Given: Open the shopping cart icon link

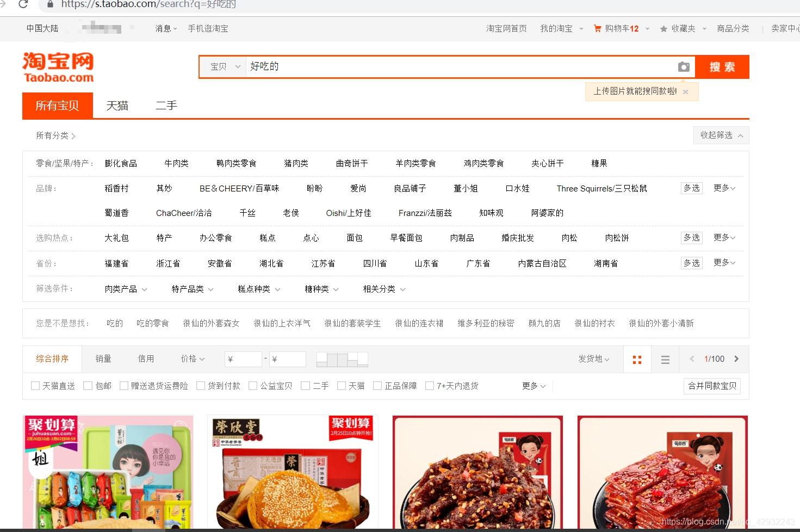Looking at the screenshot, I should [598, 28].
